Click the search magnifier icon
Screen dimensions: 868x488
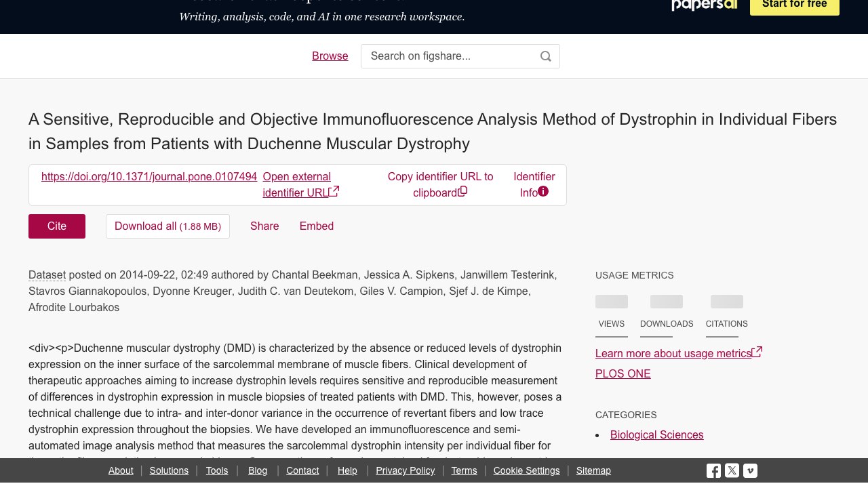coord(546,56)
